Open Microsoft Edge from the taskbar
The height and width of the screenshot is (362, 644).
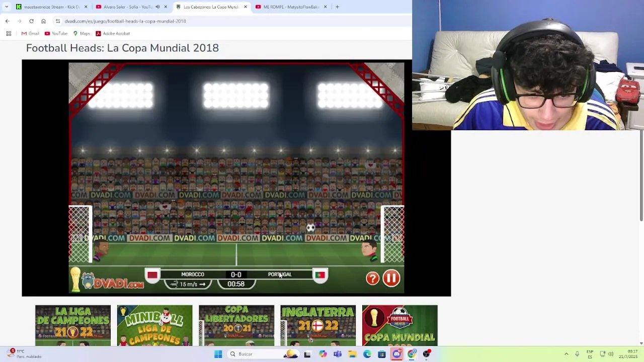367,354
